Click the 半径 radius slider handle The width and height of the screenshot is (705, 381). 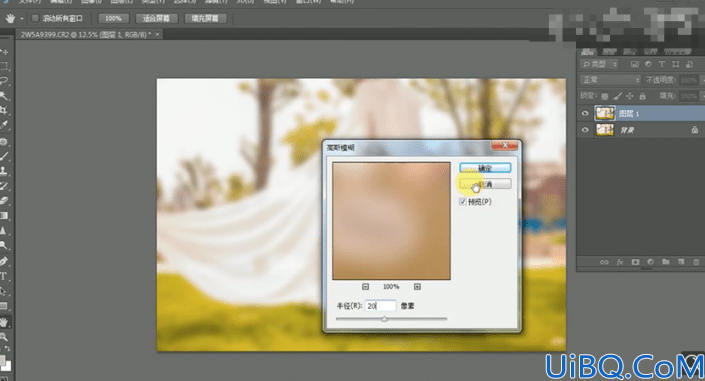[x=384, y=319]
